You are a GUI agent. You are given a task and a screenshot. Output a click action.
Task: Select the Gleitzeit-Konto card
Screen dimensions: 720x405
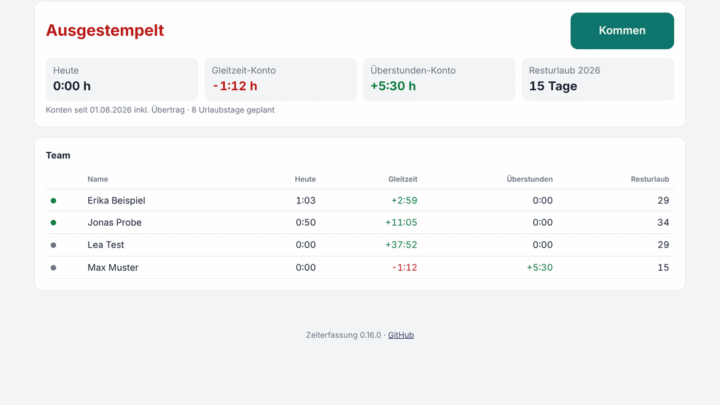click(281, 79)
